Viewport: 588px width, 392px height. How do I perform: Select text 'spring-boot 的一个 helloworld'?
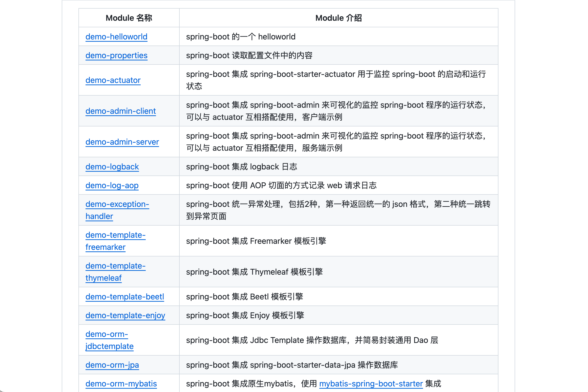coord(241,37)
